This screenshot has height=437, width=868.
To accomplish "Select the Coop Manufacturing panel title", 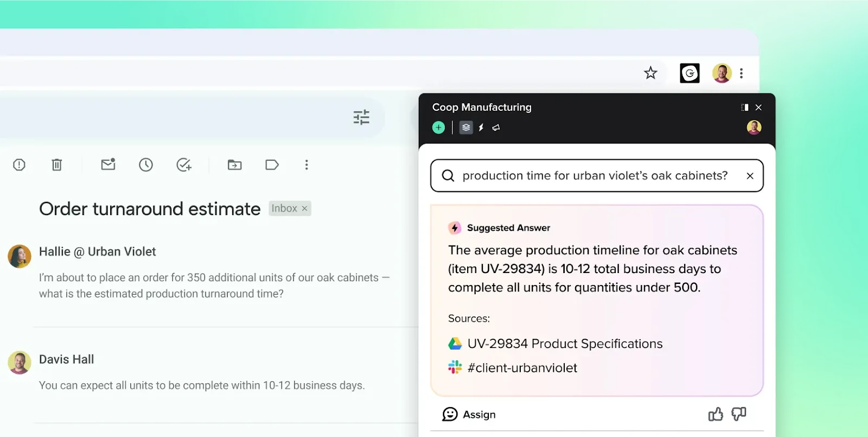I will pyautogui.click(x=482, y=107).
